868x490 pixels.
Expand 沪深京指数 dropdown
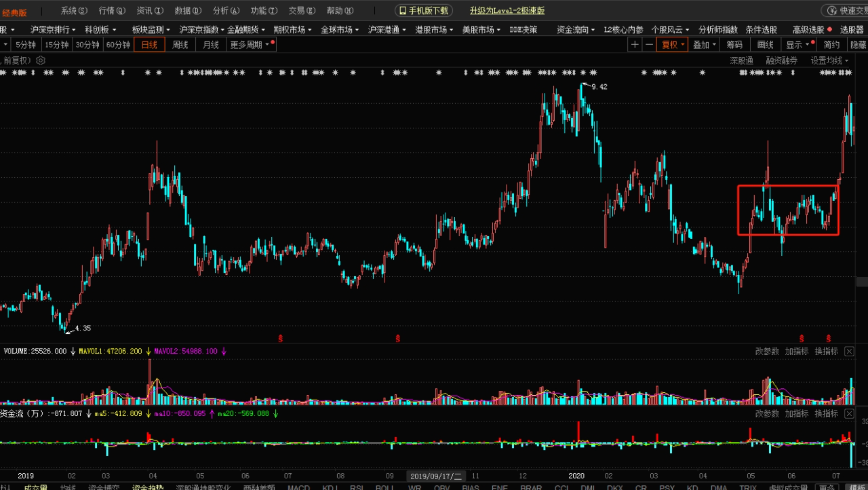point(201,30)
